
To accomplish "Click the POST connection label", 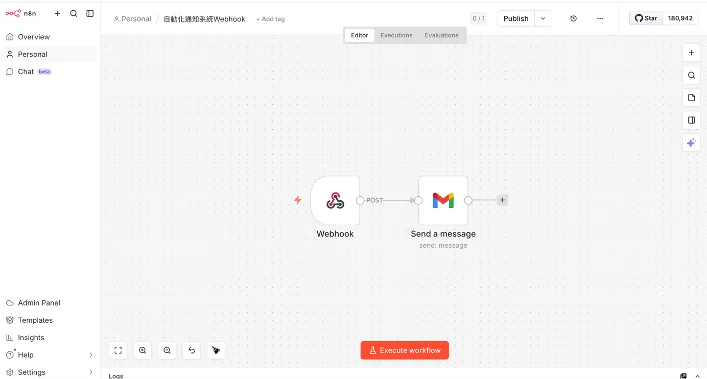I will 374,201.
